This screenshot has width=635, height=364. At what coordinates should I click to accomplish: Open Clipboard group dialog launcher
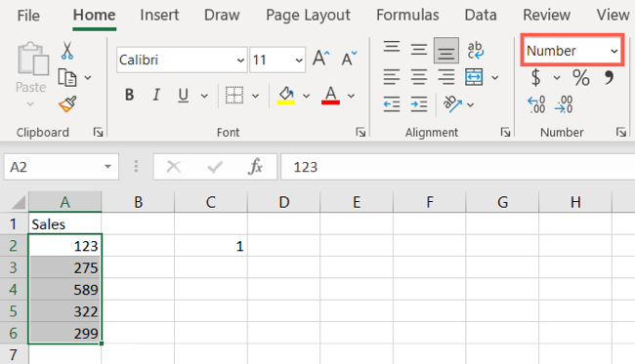pyautogui.click(x=98, y=132)
